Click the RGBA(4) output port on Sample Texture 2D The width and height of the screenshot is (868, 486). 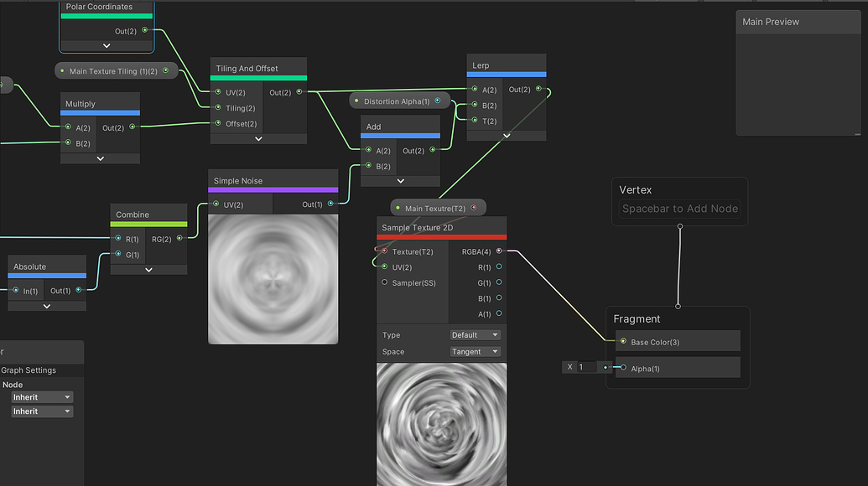click(499, 251)
